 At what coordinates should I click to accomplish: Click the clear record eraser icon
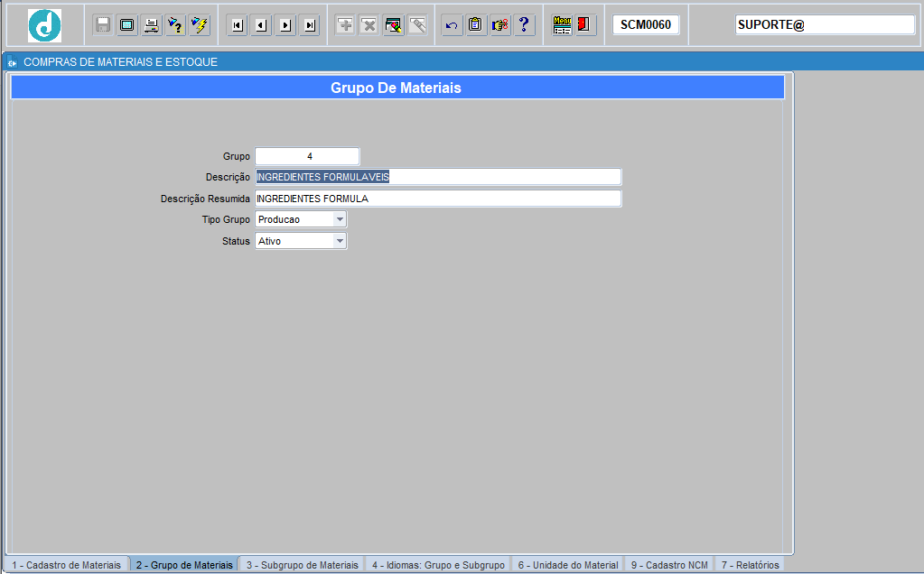[x=394, y=25]
